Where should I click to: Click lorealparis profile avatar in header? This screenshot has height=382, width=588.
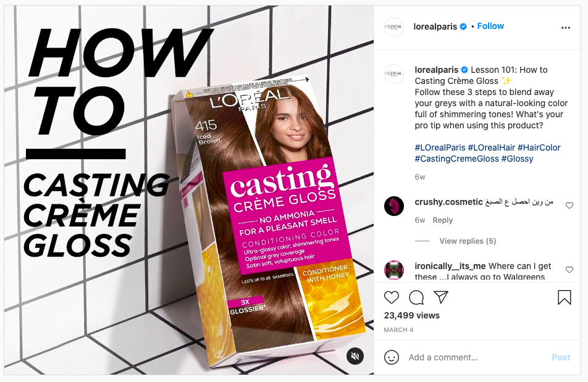[394, 27]
